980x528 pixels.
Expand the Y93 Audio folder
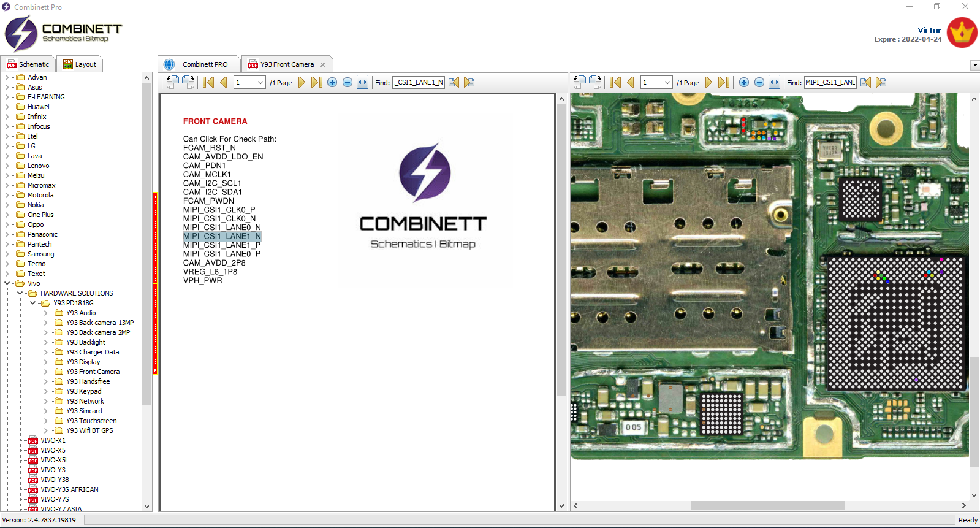pyautogui.click(x=46, y=313)
